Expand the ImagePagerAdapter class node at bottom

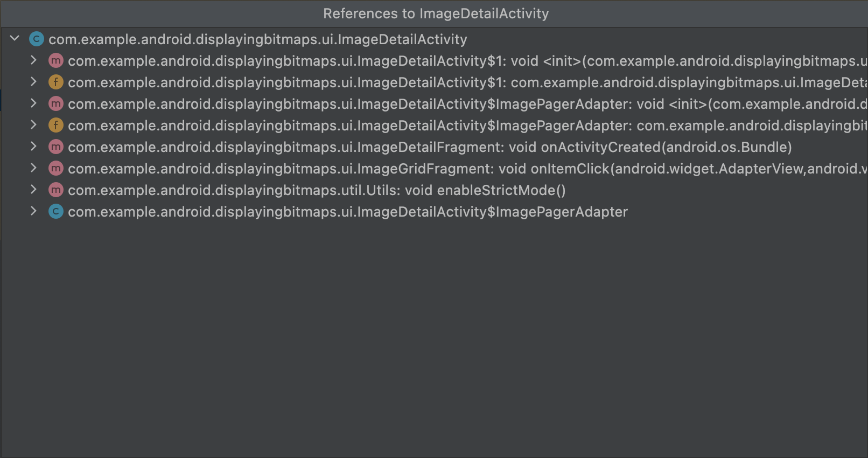pos(33,211)
